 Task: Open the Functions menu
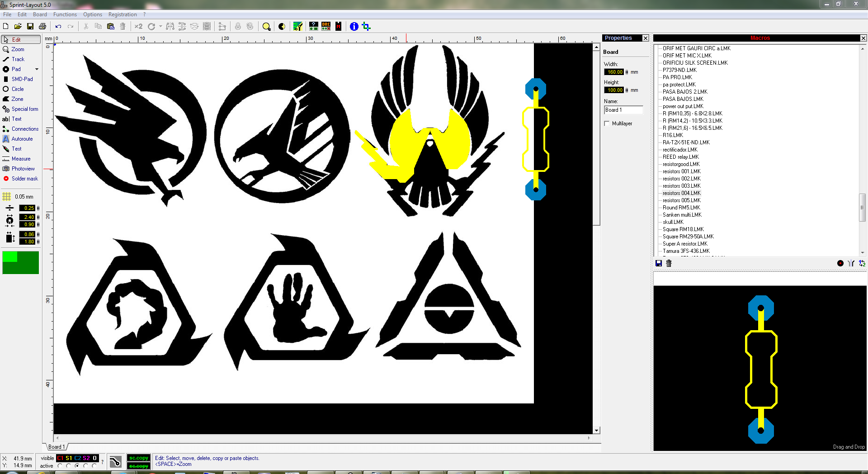pos(65,14)
